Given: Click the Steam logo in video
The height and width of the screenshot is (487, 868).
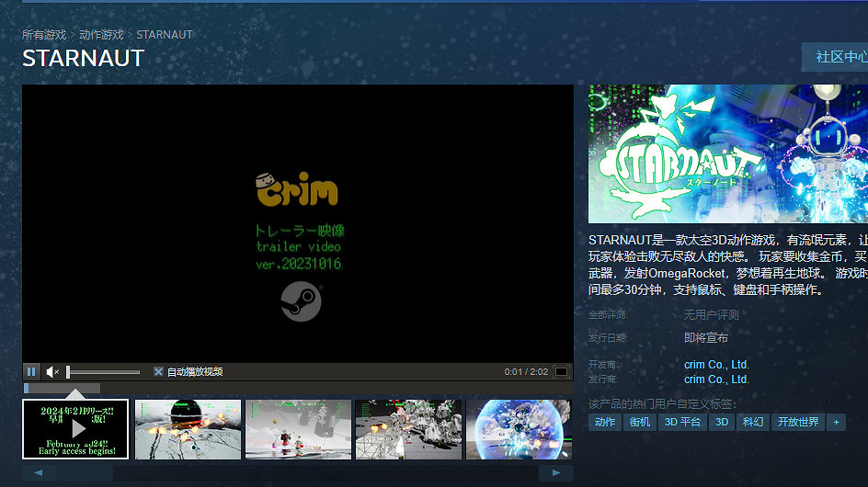Looking at the screenshot, I should (x=301, y=301).
